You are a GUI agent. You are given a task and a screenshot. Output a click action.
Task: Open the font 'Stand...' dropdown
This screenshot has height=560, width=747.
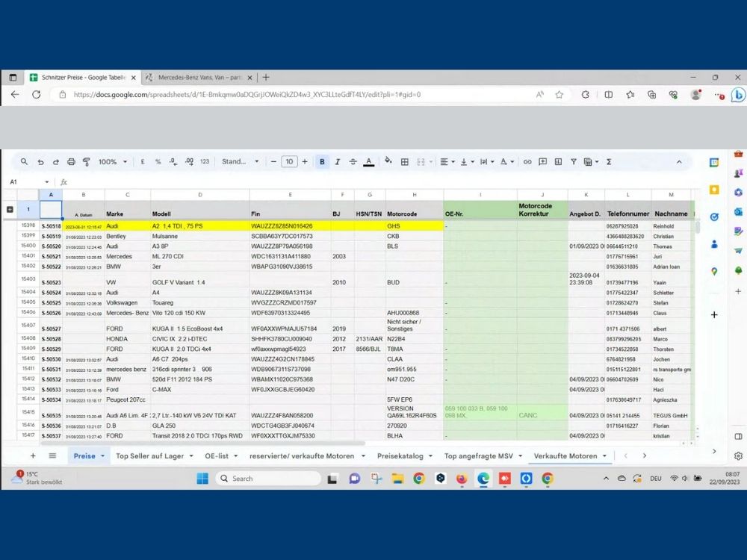[240, 162]
